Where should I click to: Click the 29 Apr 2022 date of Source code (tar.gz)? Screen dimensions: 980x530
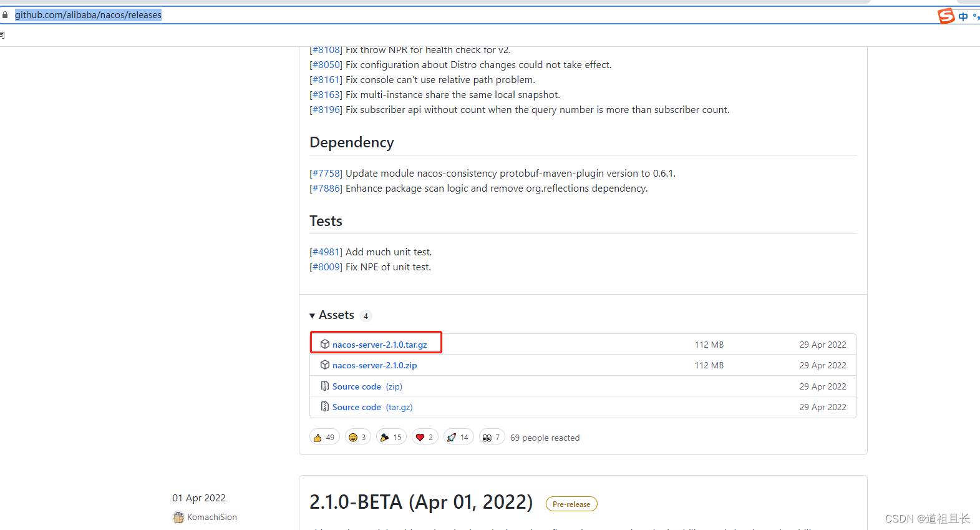pyautogui.click(x=823, y=407)
